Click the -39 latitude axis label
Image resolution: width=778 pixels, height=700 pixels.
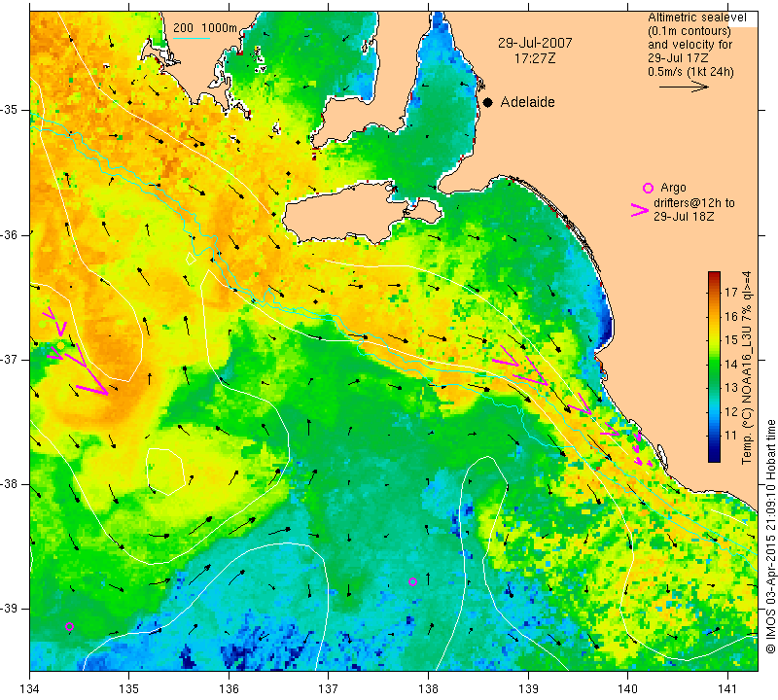point(9,609)
